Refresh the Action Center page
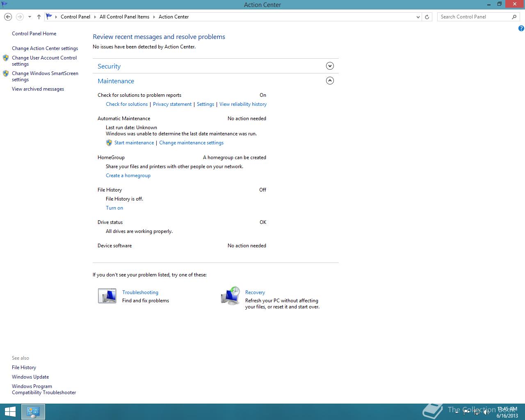The image size is (525, 420). coord(427,17)
